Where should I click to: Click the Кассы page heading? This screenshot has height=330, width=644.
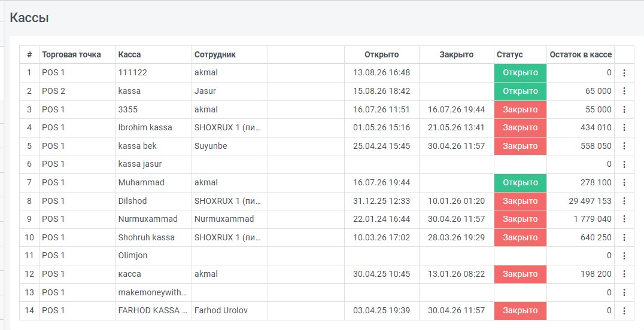29,18
